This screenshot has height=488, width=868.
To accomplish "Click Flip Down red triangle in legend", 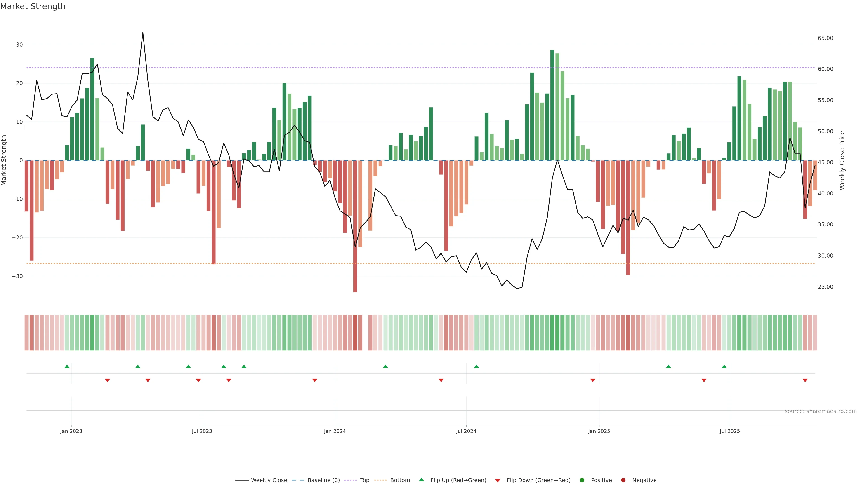I will pyautogui.click(x=498, y=480).
